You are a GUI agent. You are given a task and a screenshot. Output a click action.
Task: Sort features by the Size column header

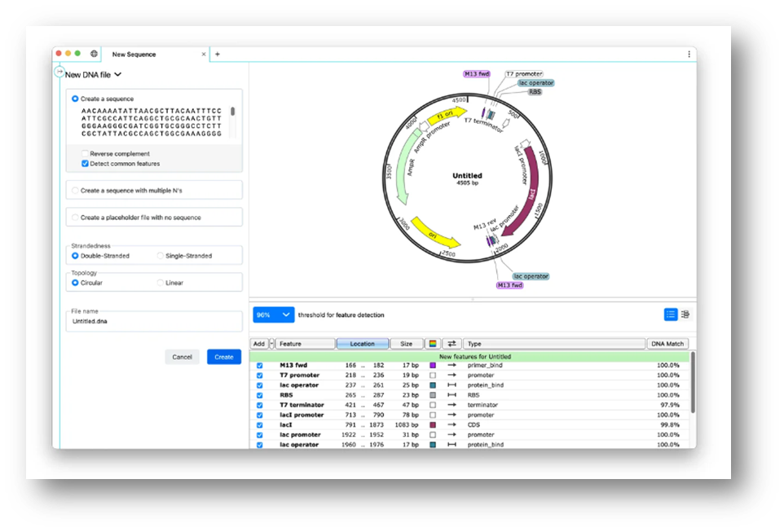(407, 343)
